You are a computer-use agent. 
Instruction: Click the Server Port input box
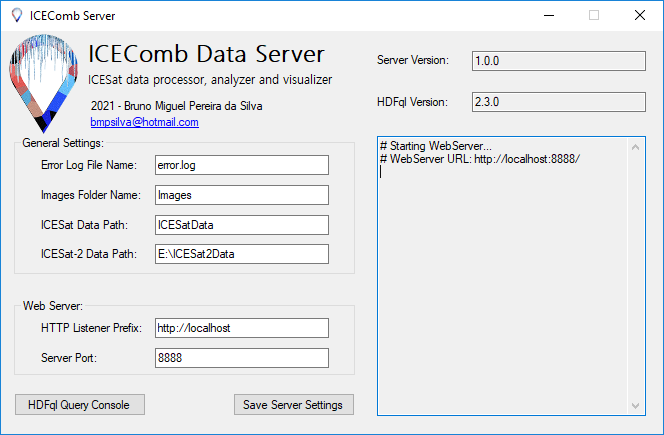tap(241, 357)
